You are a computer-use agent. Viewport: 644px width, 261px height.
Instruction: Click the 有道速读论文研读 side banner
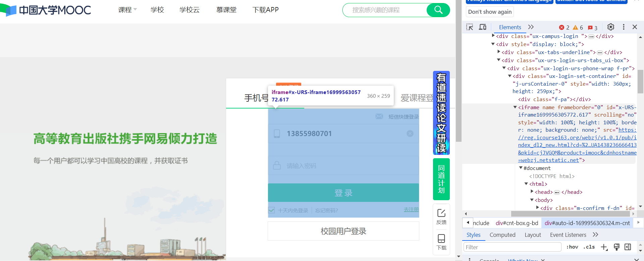pos(441,113)
